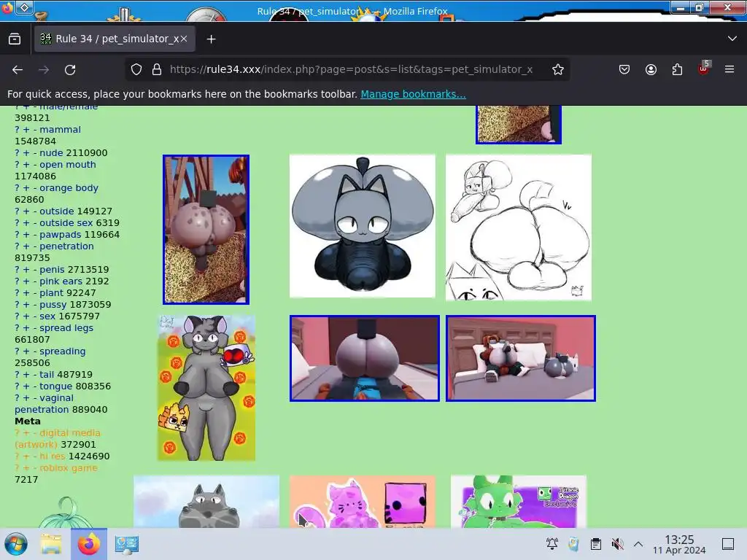This screenshot has width=747, height=560.
Task: Expand the list all tabs dropdown
Action: click(732, 39)
